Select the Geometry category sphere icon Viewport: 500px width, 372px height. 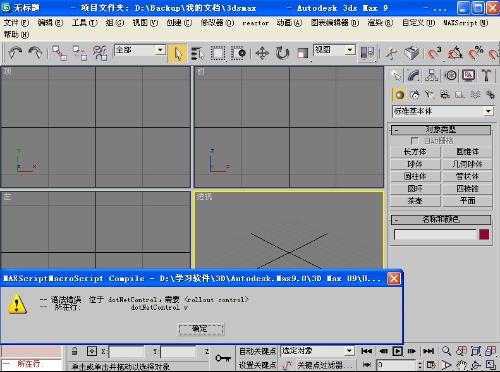click(x=399, y=95)
